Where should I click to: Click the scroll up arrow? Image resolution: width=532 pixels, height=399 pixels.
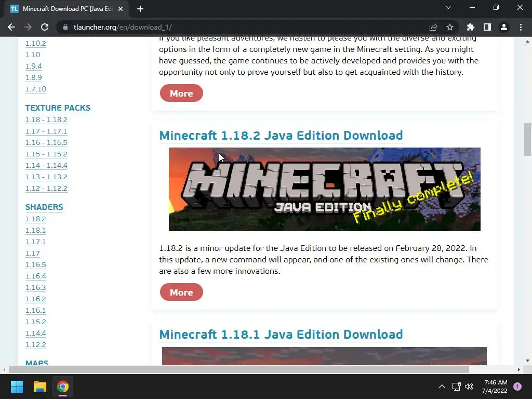point(527,42)
